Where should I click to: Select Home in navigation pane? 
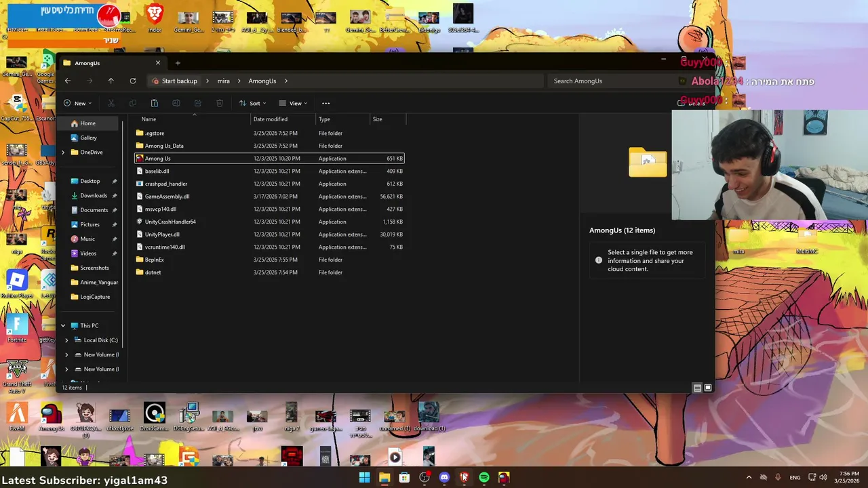(87, 123)
